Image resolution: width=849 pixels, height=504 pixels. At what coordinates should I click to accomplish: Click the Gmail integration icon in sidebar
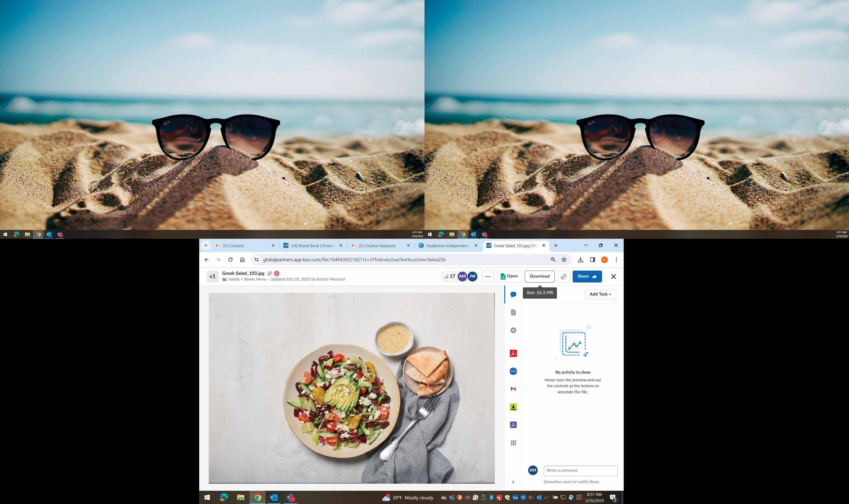pos(513,389)
